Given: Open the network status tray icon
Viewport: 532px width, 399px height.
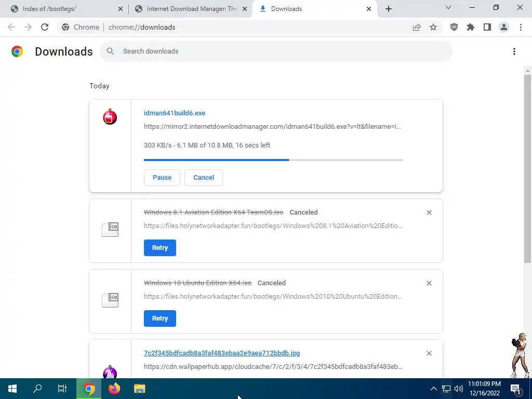Looking at the screenshot, I should coord(446,389).
